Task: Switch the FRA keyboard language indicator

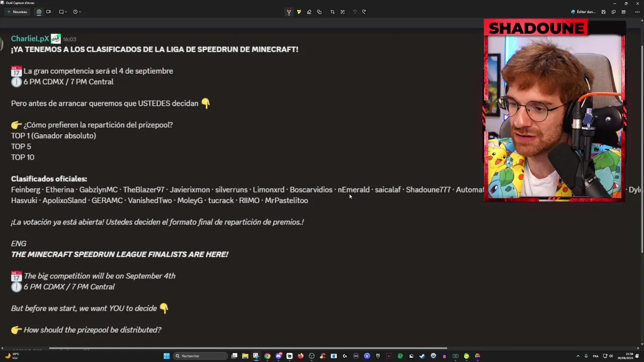Action: point(596,356)
